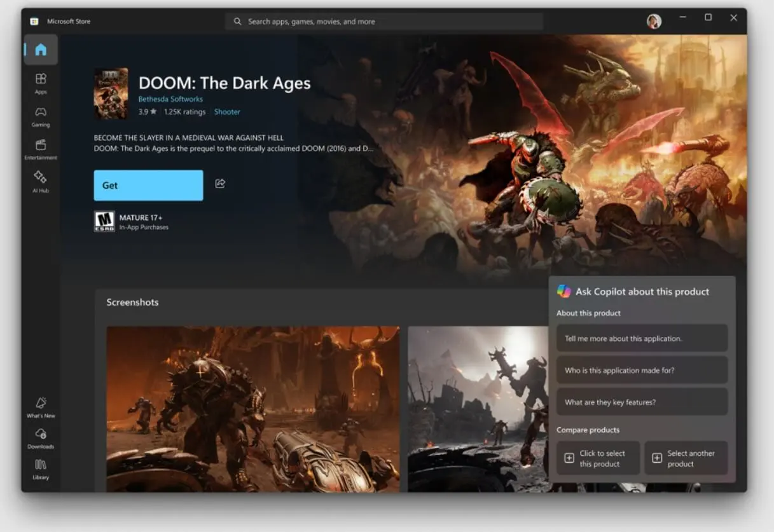Open the AI Hub section
The height and width of the screenshot is (532, 774).
coord(41,181)
